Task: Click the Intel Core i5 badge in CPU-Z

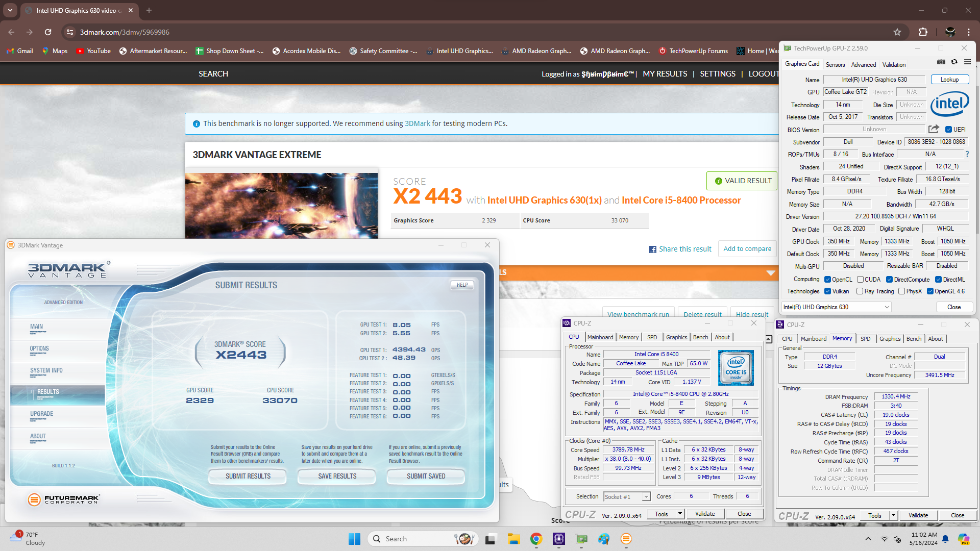Action: 736,367
